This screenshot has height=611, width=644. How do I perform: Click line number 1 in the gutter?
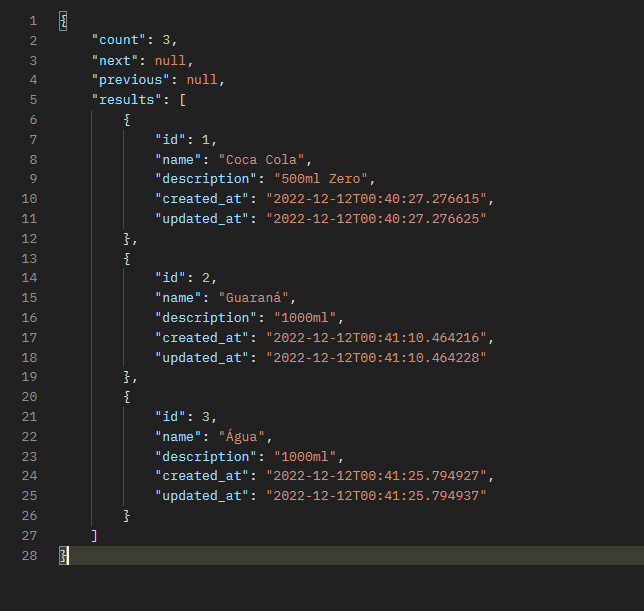pyautogui.click(x=33, y=21)
